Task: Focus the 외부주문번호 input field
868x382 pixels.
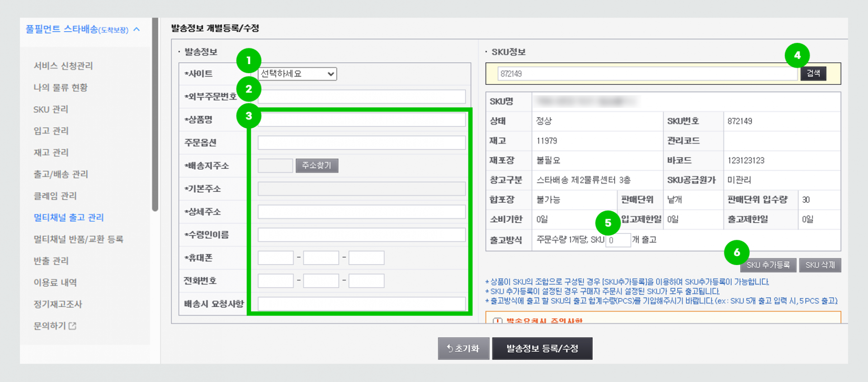Action: coord(362,97)
